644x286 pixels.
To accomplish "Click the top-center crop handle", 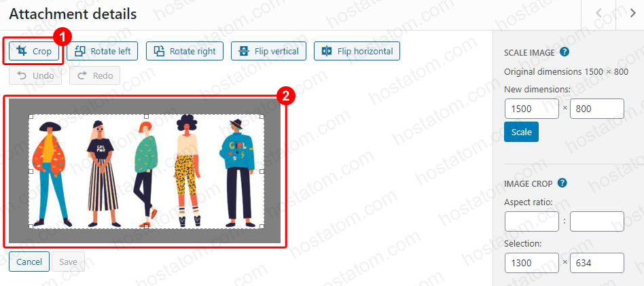I will click(147, 116).
